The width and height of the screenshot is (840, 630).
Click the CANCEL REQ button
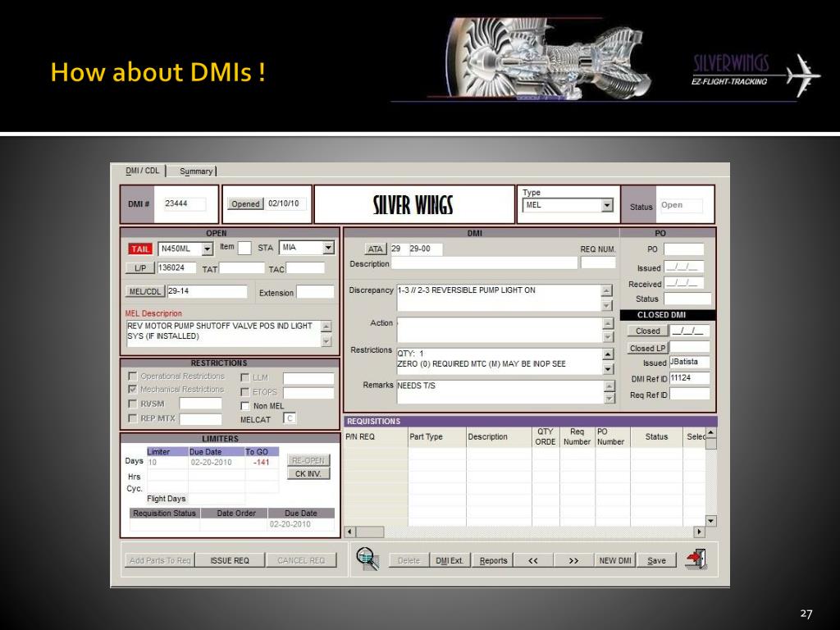coord(302,560)
